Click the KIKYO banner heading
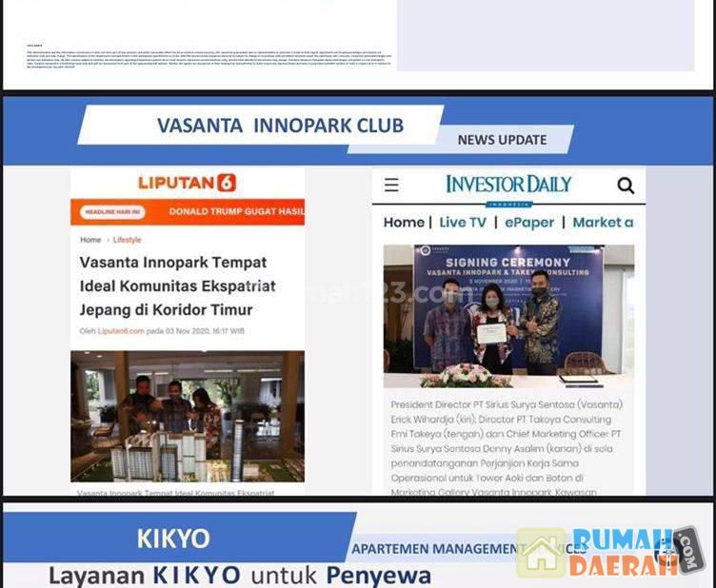The height and width of the screenshot is (588, 716). 173,538
